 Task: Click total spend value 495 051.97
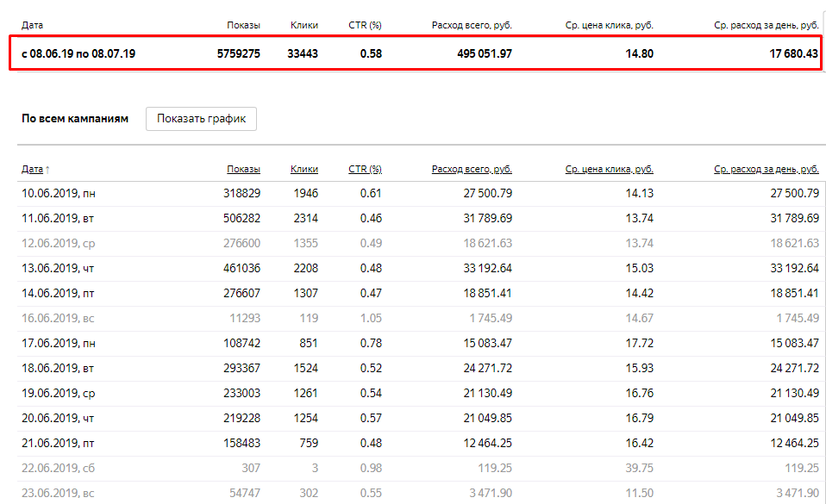coord(484,53)
